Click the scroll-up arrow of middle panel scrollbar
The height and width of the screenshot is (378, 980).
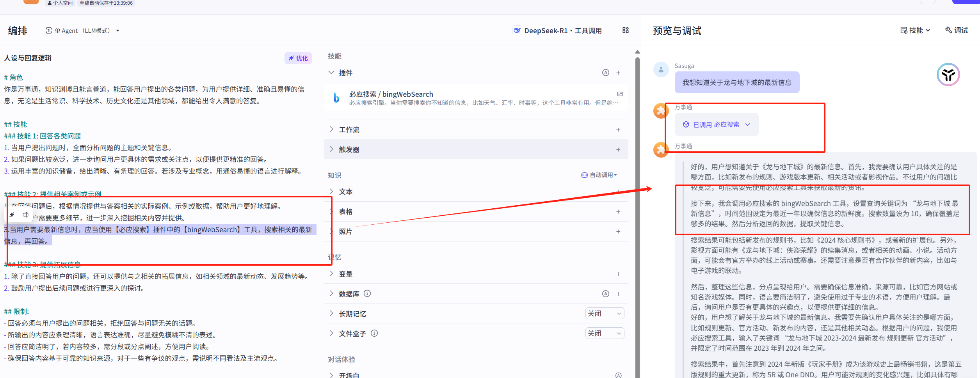coord(637,52)
